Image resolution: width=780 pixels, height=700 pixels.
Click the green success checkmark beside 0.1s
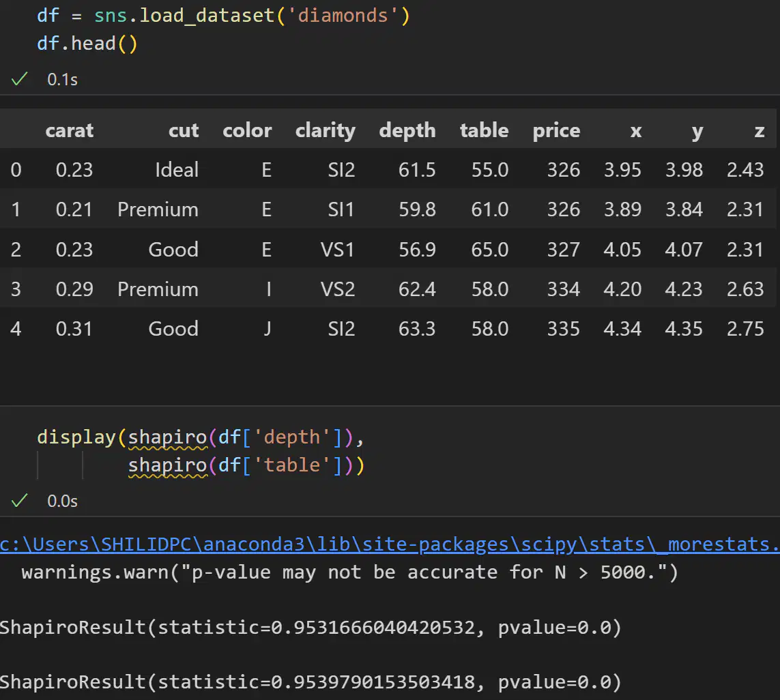click(x=19, y=79)
